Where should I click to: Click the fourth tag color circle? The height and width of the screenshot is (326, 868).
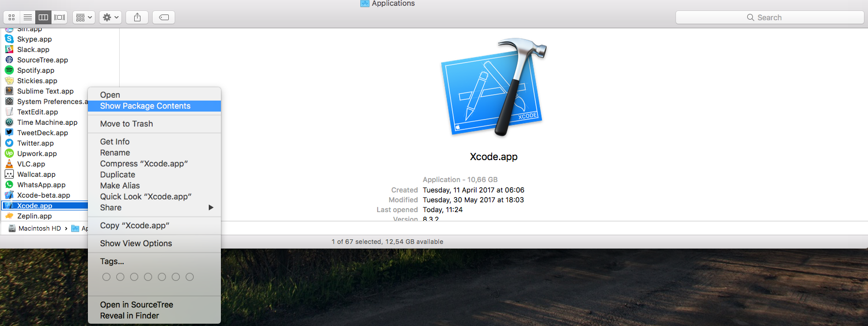(148, 277)
